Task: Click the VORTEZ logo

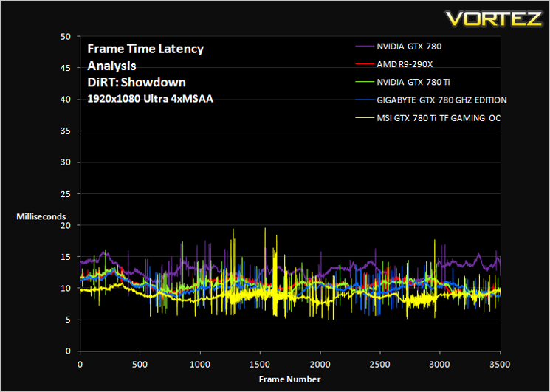Action: 495,19
